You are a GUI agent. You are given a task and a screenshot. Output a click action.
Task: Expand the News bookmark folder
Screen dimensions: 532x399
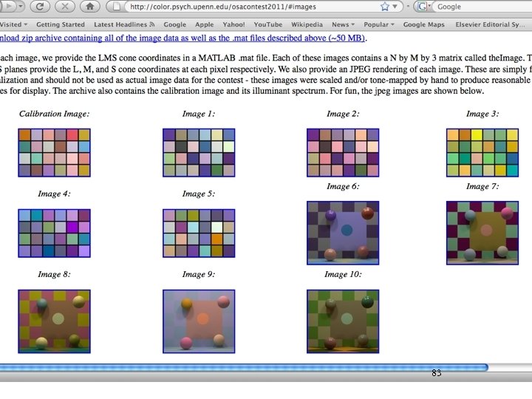[341, 24]
